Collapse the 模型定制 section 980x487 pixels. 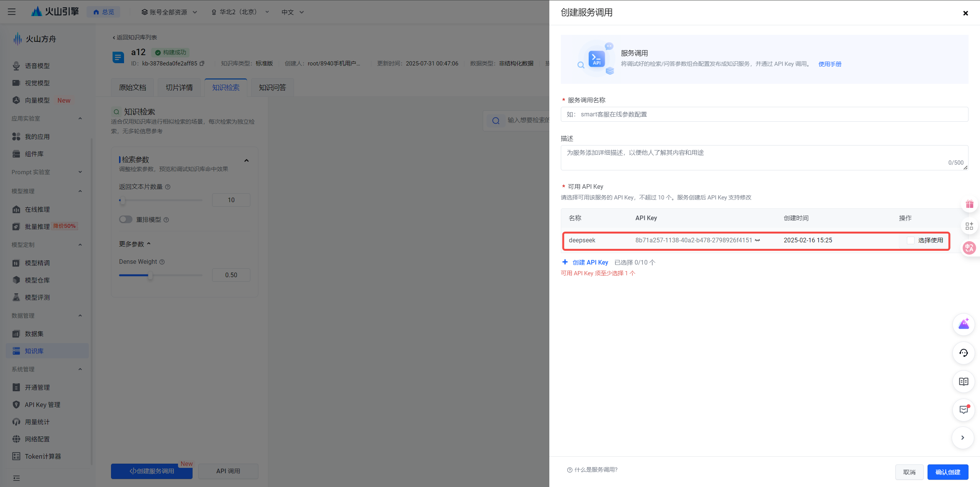click(x=80, y=245)
